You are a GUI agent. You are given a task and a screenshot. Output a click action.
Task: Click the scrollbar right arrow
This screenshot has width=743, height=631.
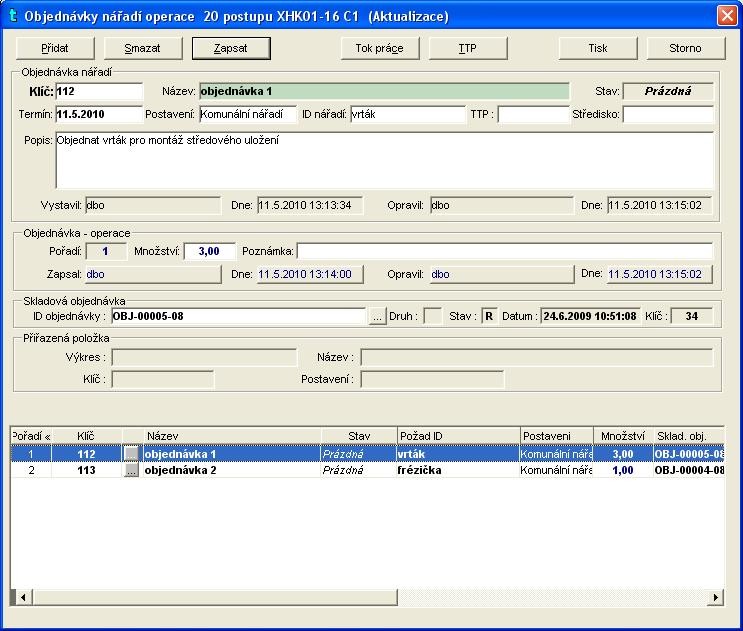click(x=715, y=598)
